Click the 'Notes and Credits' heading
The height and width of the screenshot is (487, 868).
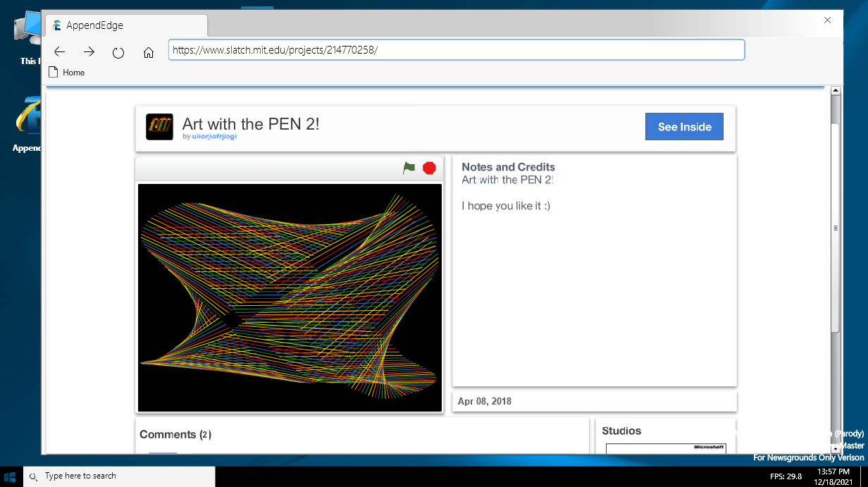tap(508, 167)
